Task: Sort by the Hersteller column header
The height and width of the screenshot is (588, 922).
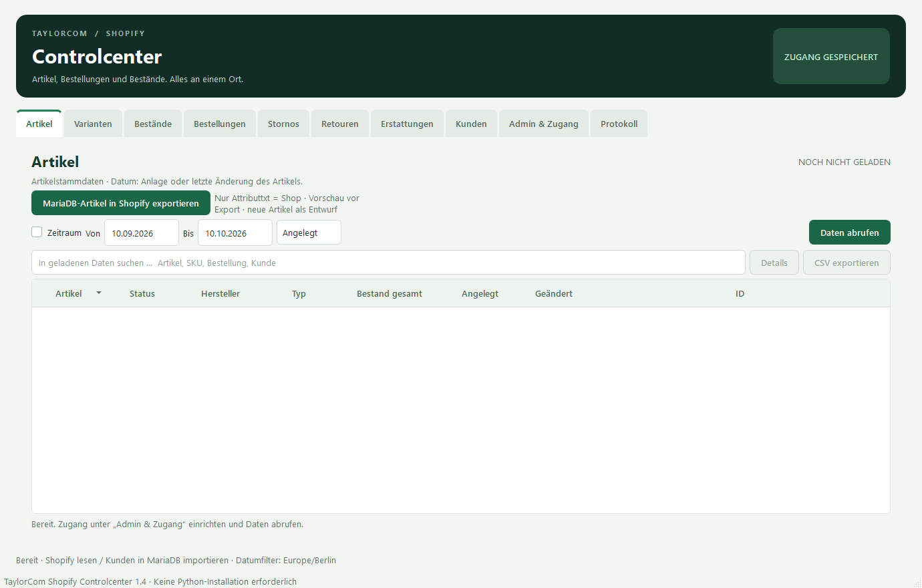Action: [220, 293]
